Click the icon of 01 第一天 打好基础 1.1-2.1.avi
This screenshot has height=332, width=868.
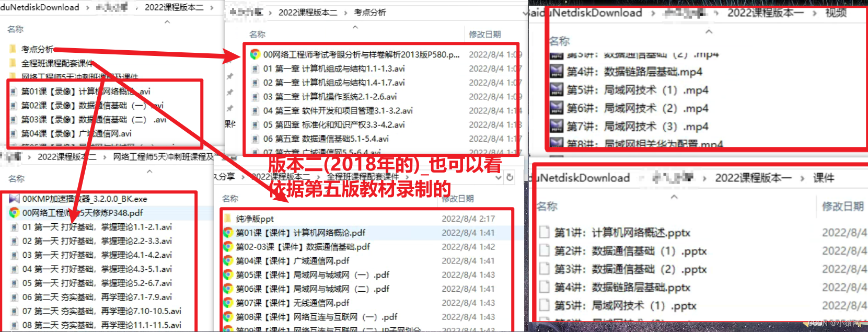pyautogui.click(x=15, y=227)
